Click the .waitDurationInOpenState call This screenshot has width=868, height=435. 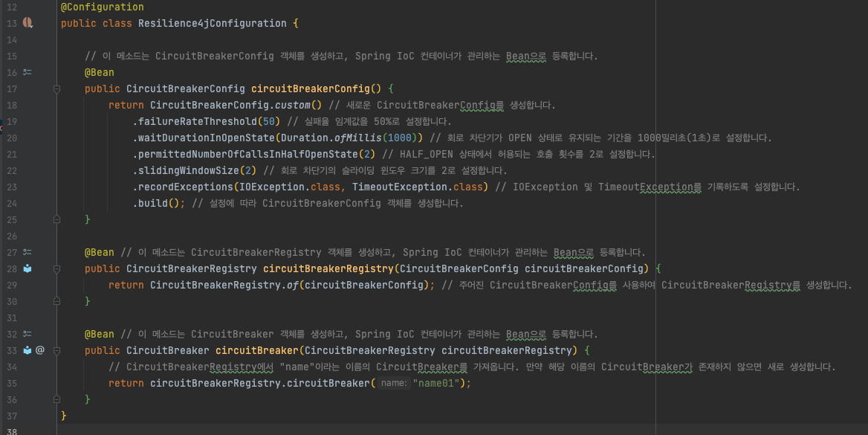click(x=204, y=138)
